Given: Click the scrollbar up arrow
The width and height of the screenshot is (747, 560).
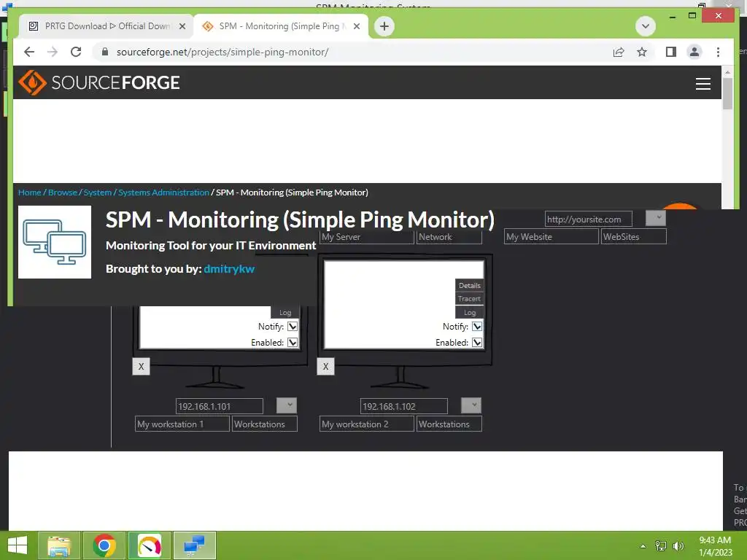Looking at the screenshot, I should [727, 71].
